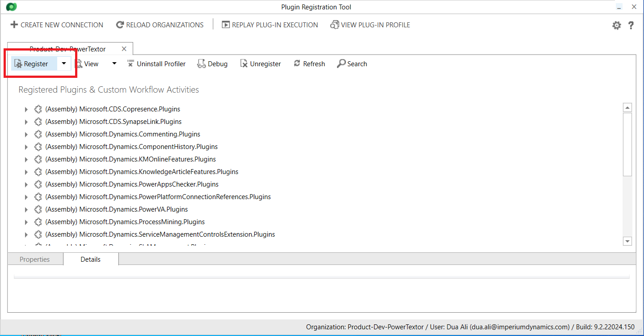Viewport: 644px width, 336px height.
Task: Open the Help question mark icon
Action: [x=631, y=26]
